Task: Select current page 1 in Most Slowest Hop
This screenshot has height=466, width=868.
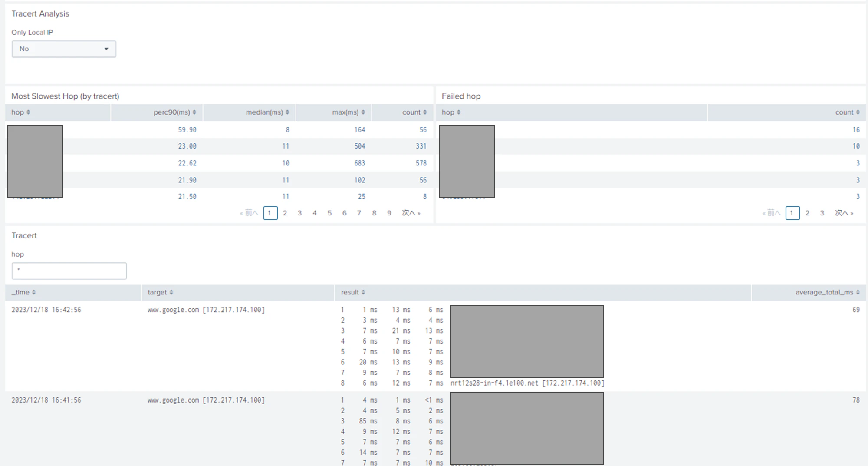Action: (x=270, y=213)
